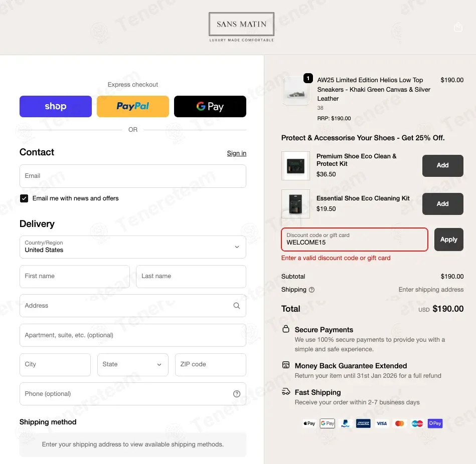Add Premium Shoe Eco Clean & Protect Kit
Screen dimensions: 476x464
(x=442, y=165)
